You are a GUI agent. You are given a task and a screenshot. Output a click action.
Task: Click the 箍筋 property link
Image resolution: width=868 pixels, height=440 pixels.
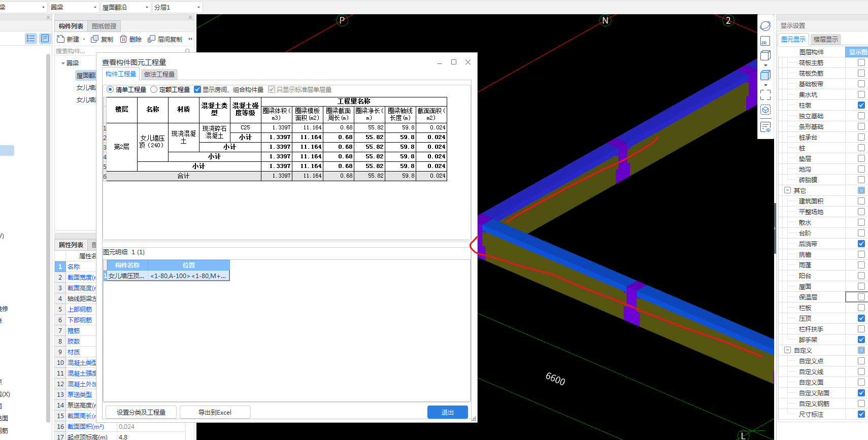74,331
